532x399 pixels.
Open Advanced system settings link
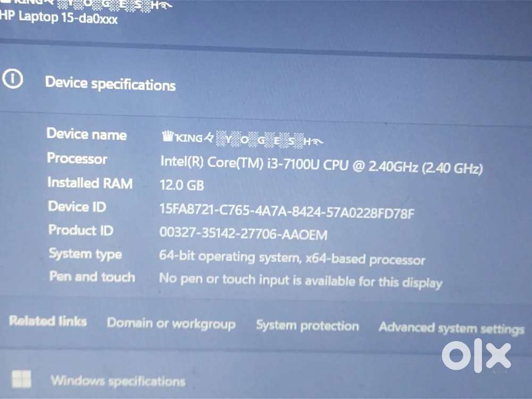[x=452, y=328]
